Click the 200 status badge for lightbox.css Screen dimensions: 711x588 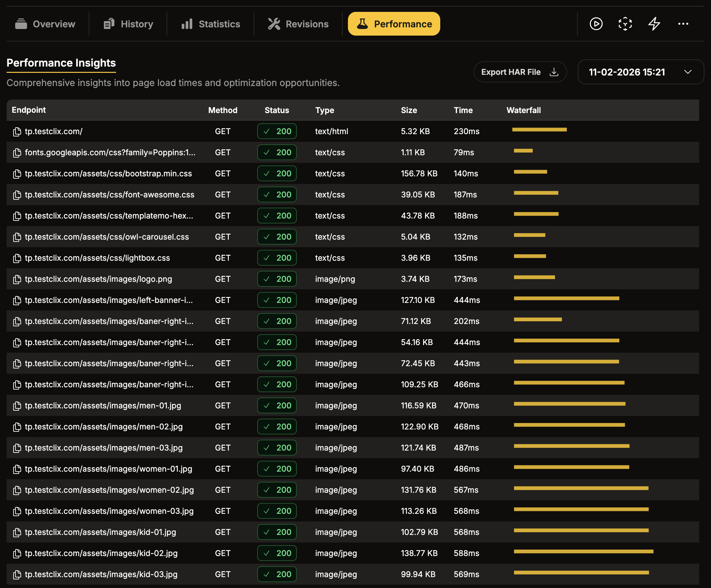point(277,258)
